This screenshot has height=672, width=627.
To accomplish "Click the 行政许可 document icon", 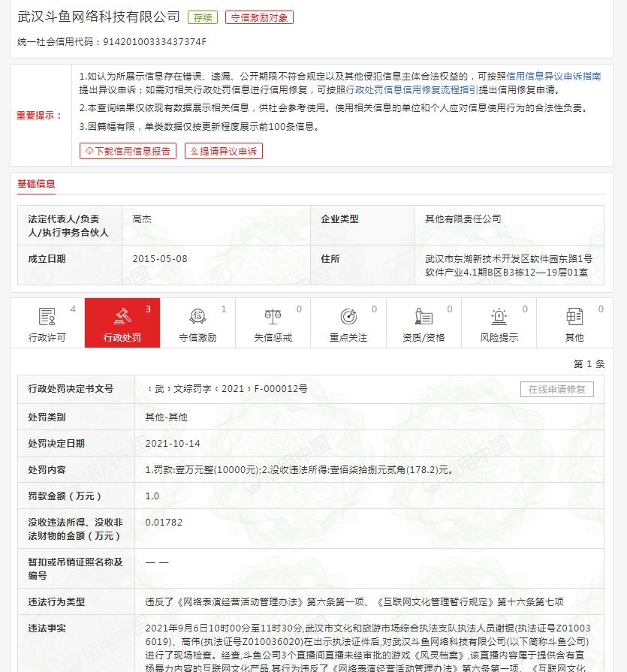I will [47, 317].
